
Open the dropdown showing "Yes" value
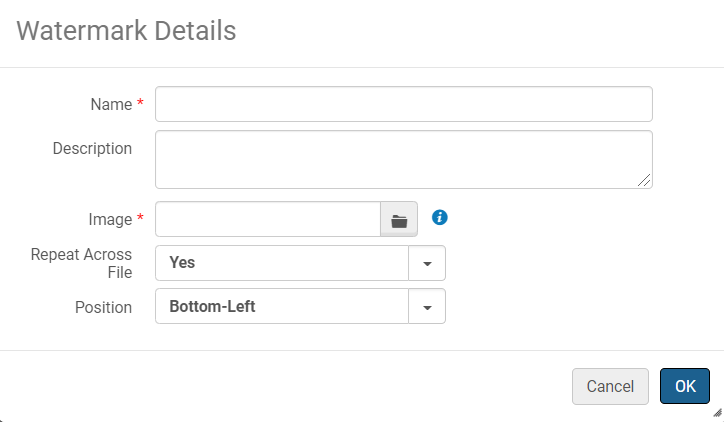point(282,264)
